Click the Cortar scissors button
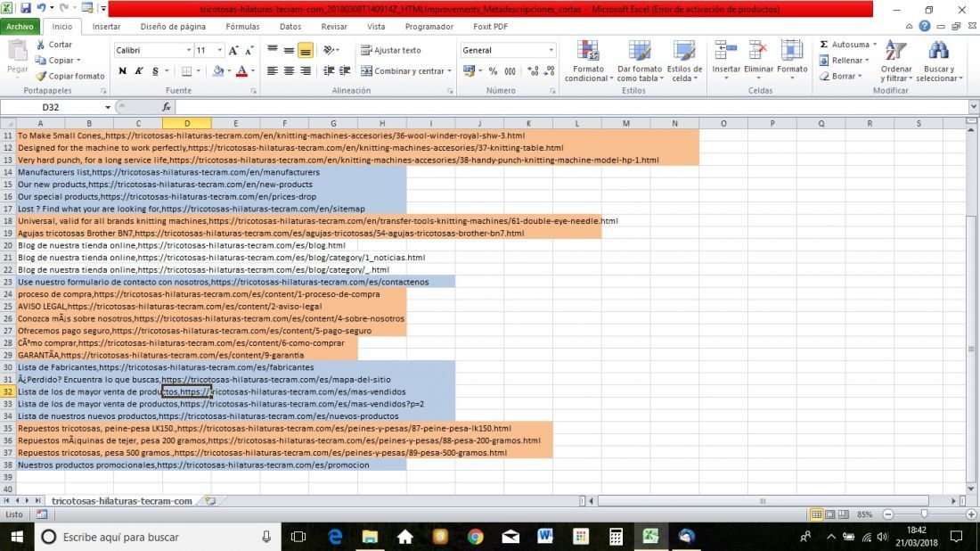Screen dimensions: 980x551 pyautogui.click(x=53, y=45)
